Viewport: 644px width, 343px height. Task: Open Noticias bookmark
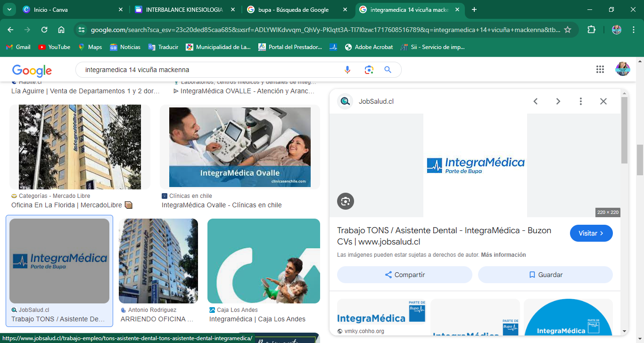pyautogui.click(x=125, y=47)
